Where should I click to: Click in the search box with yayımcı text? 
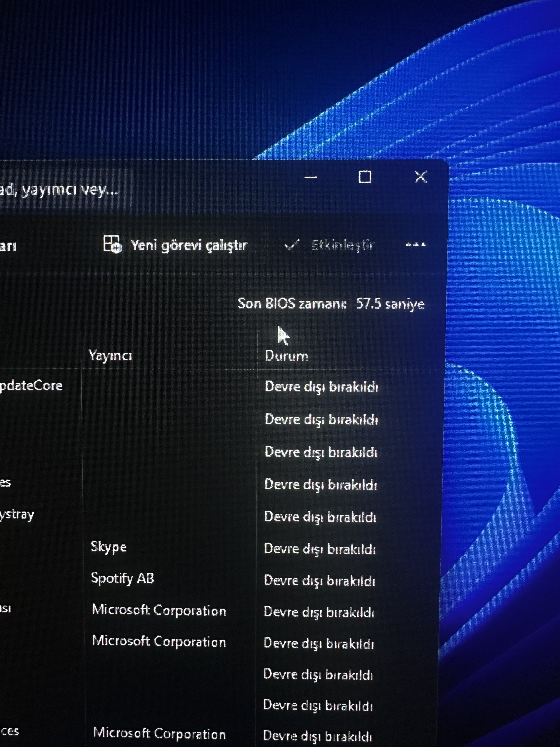pos(61,190)
